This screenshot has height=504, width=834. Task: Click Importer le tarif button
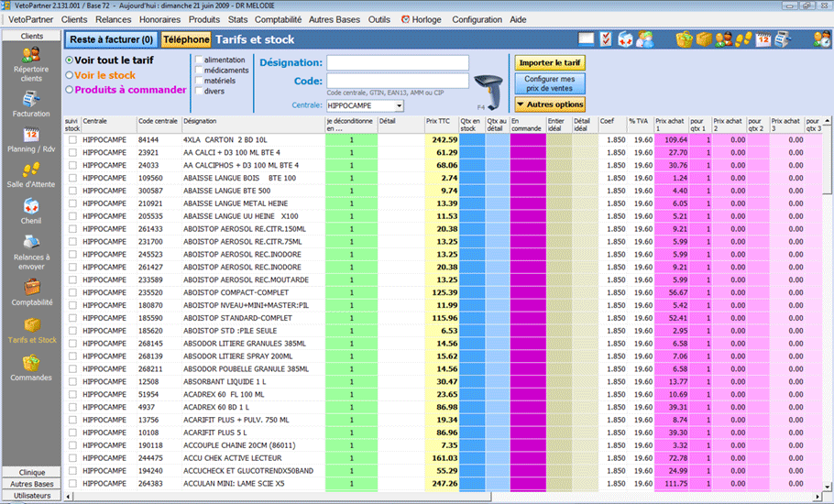(x=550, y=62)
